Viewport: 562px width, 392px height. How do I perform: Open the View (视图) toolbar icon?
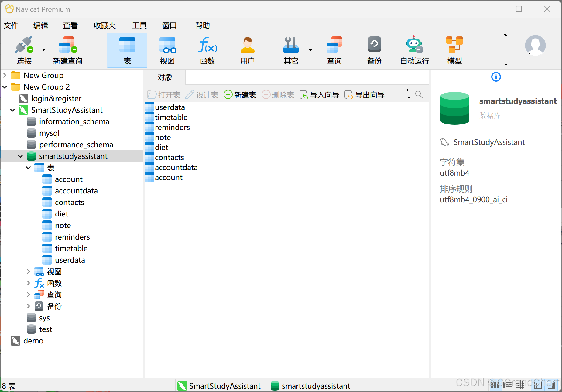[x=167, y=50]
